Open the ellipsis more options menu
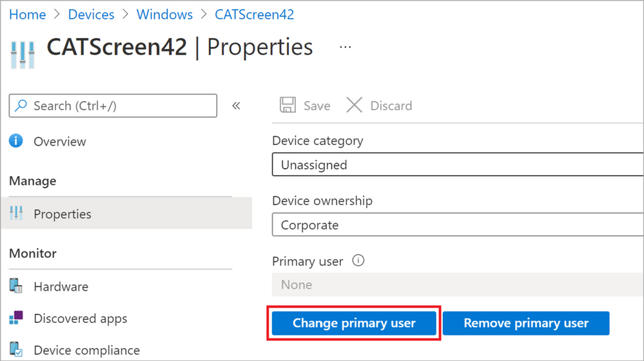Screen dimensions: 644x361 pos(346,47)
